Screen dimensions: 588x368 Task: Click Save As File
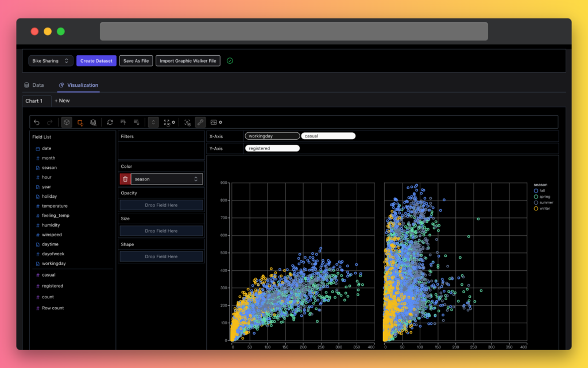coord(136,61)
